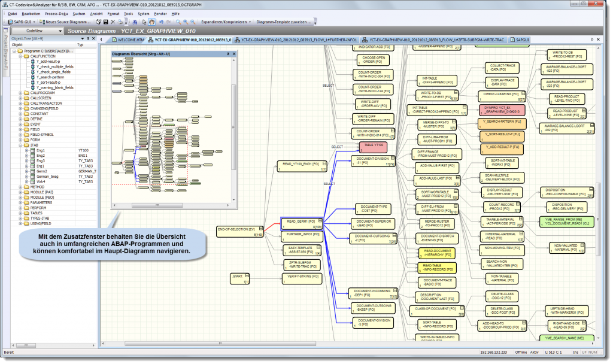Collapse the CALLFUNCTION tree branch

(20, 57)
